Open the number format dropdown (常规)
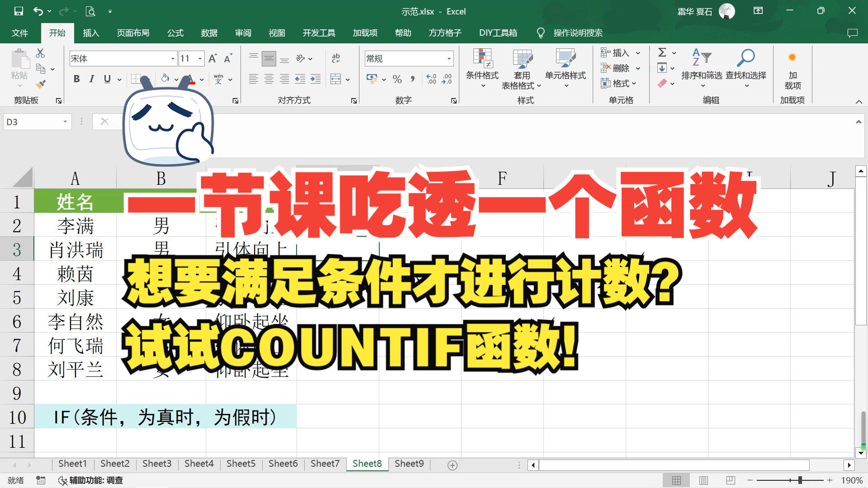Screen dimensions: 868x488 [x=448, y=59]
